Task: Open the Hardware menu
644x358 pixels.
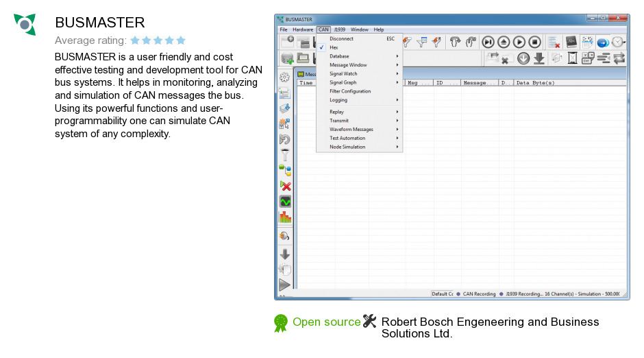Action: (x=303, y=29)
